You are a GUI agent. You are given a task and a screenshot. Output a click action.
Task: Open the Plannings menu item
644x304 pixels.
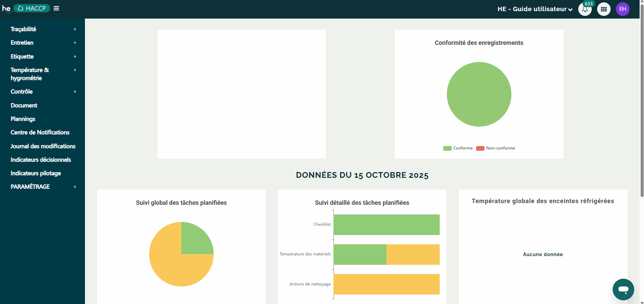23,119
